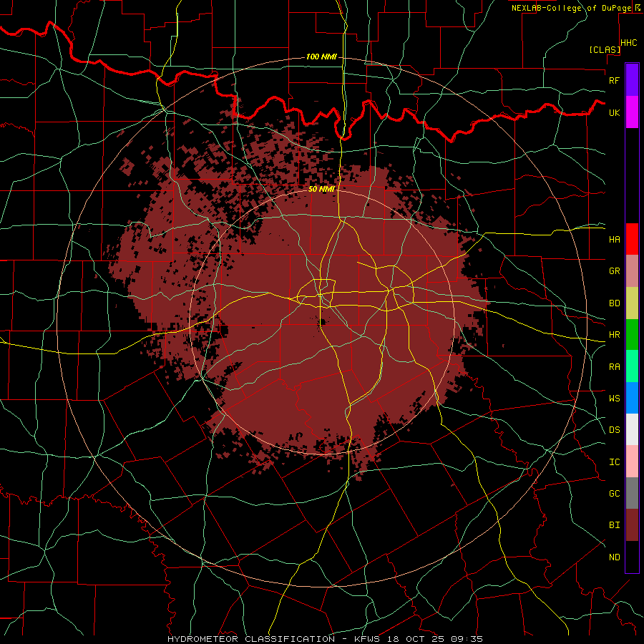Click the HYDROMETEOR CLASSIFICATION title text
This screenshot has height=644, width=644.
click(x=251, y=639)
